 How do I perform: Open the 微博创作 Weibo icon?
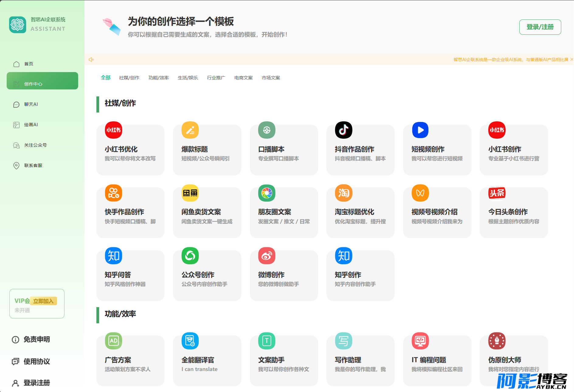tap(267, 256)
